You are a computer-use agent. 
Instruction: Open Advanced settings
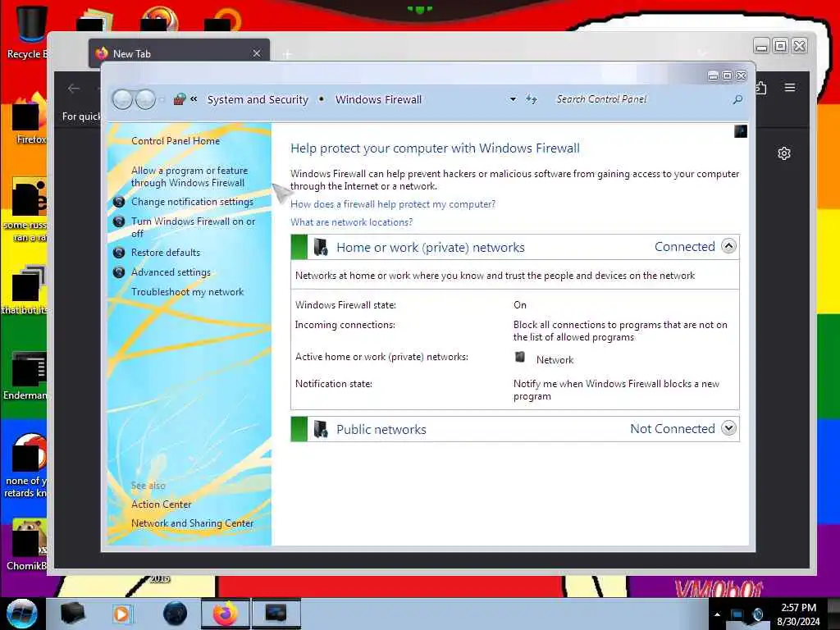pyautogui.click(x=171, y=272)
